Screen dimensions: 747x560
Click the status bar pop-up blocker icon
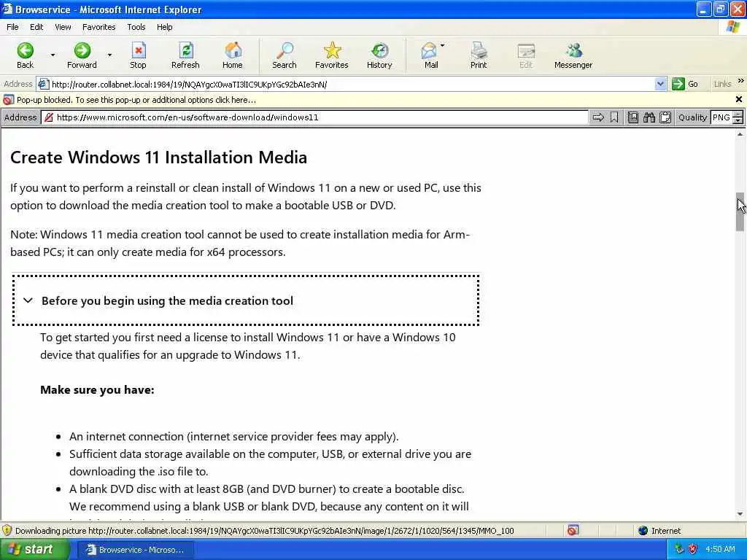(x=573, y=530)
